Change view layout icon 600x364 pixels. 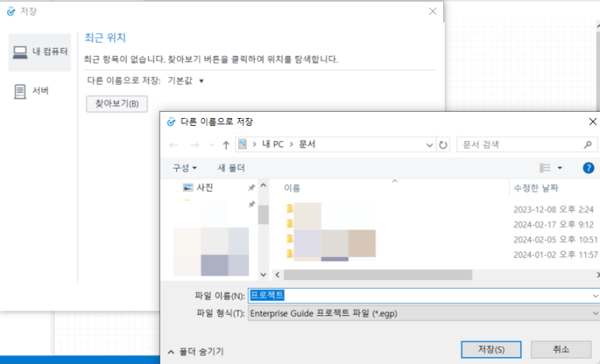(x=545, y=168)
